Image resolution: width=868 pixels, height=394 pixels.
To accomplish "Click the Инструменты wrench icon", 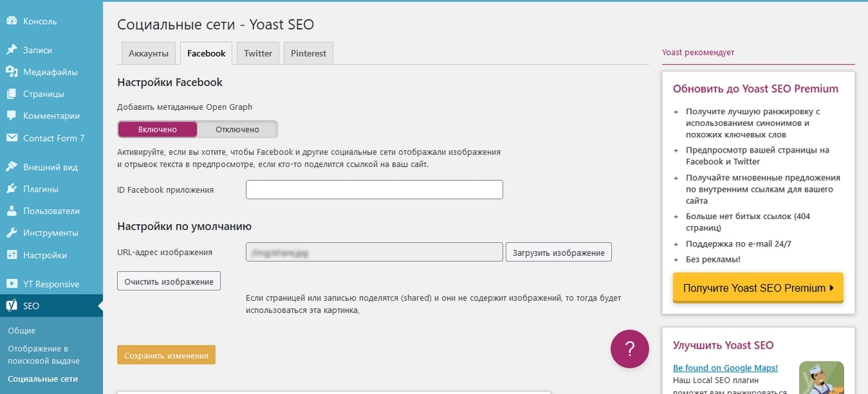I will tap(12, 233).
